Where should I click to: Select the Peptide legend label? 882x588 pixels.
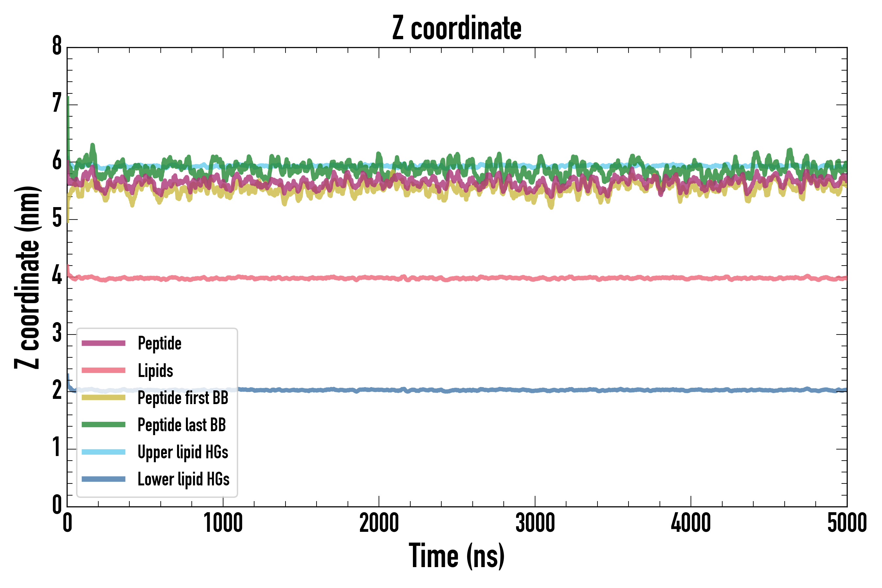click(160, 343)
